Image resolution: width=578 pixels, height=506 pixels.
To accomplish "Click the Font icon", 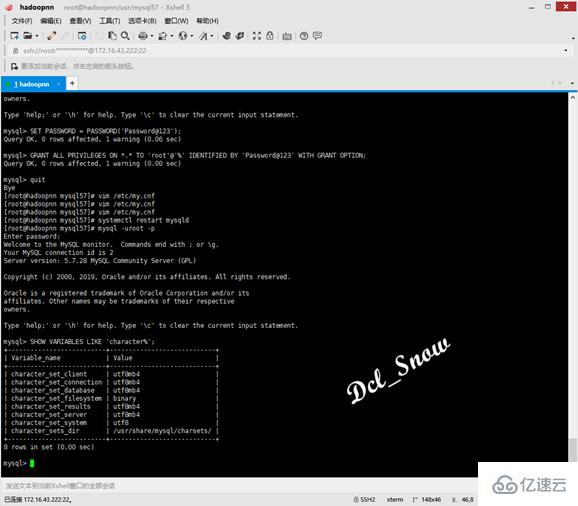I will click(203, 35).
